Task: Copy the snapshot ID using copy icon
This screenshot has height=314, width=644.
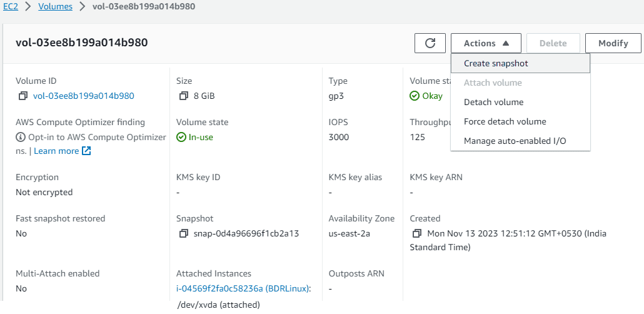Action: (183, 234)
